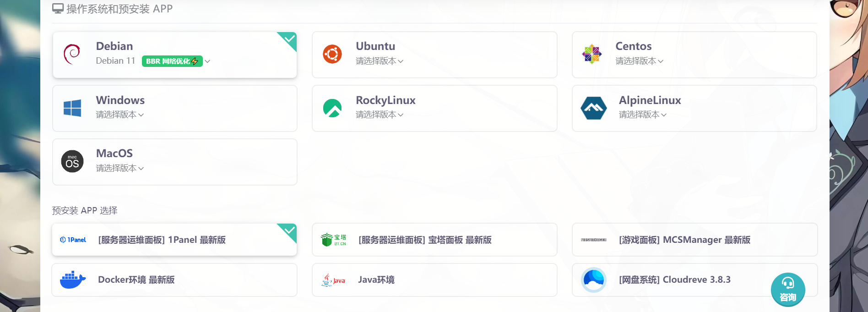Click the monitor icon beside 操作系统和预安装 APP
This screenshot has height=312, width=868.
pos(58,9)
